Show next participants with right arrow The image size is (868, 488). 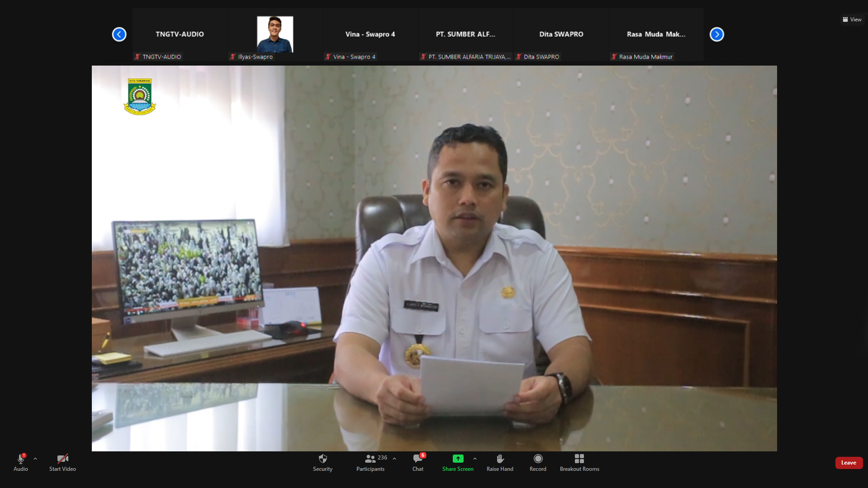(x=716, y=34)
